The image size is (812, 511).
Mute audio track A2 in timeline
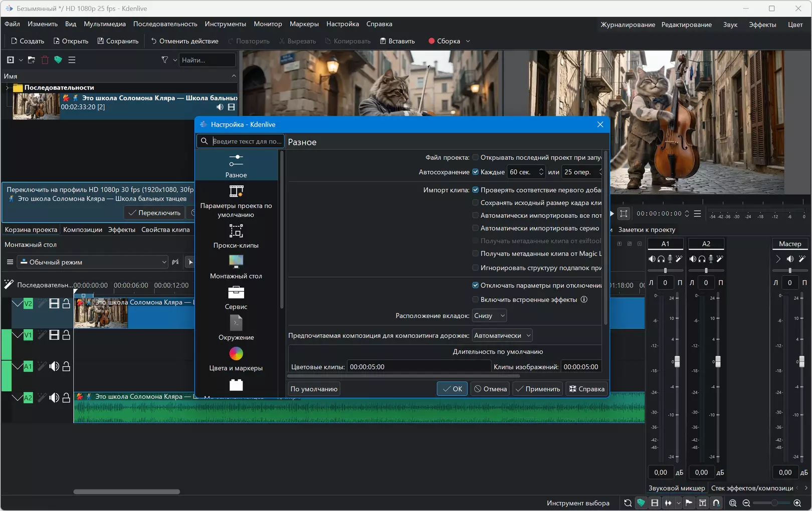point(54,398)
